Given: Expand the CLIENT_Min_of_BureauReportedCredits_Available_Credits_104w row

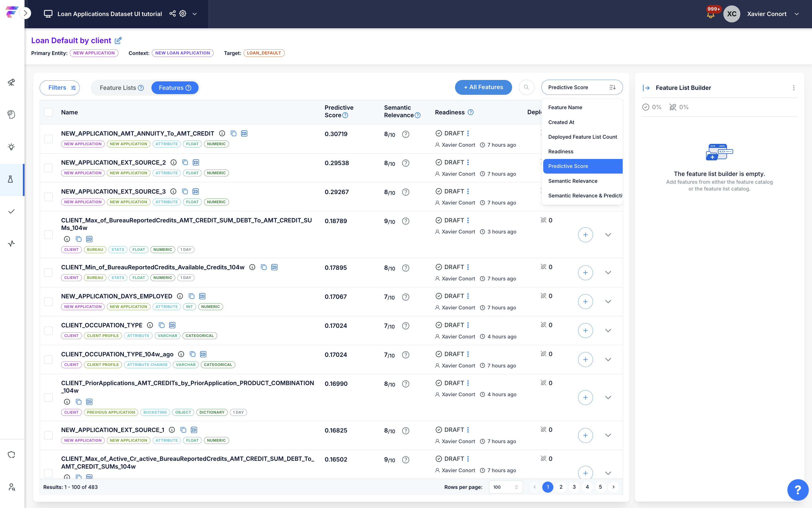Looking at the screenshot, I should [608, 272].
